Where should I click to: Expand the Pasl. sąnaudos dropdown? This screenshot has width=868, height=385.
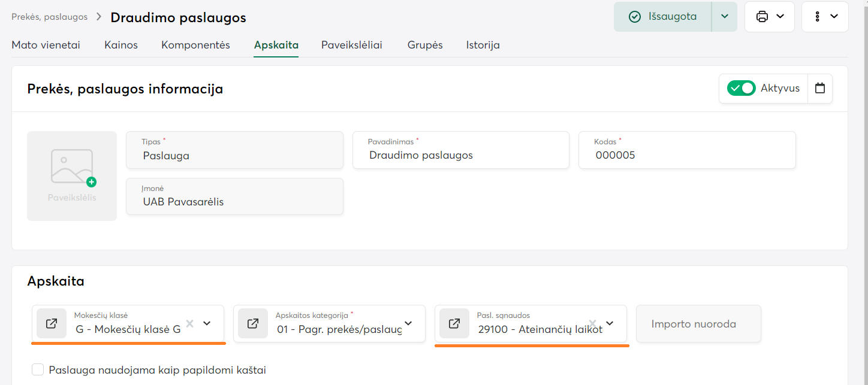tap(610, 323)
